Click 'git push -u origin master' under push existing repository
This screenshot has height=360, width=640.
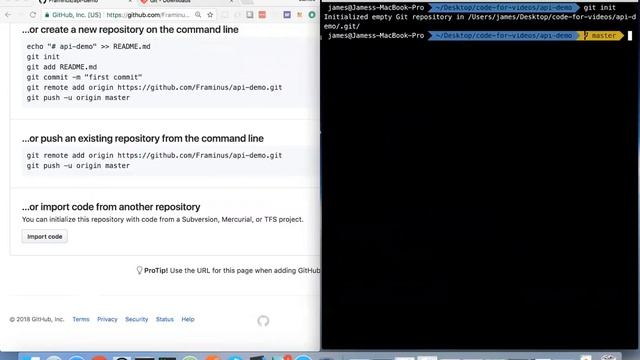(78, 166)
